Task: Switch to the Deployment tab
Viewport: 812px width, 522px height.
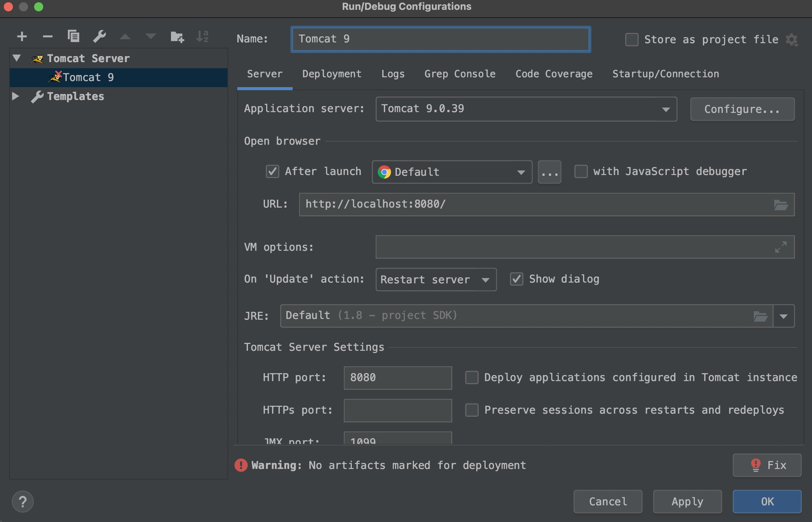Action: 332,74
